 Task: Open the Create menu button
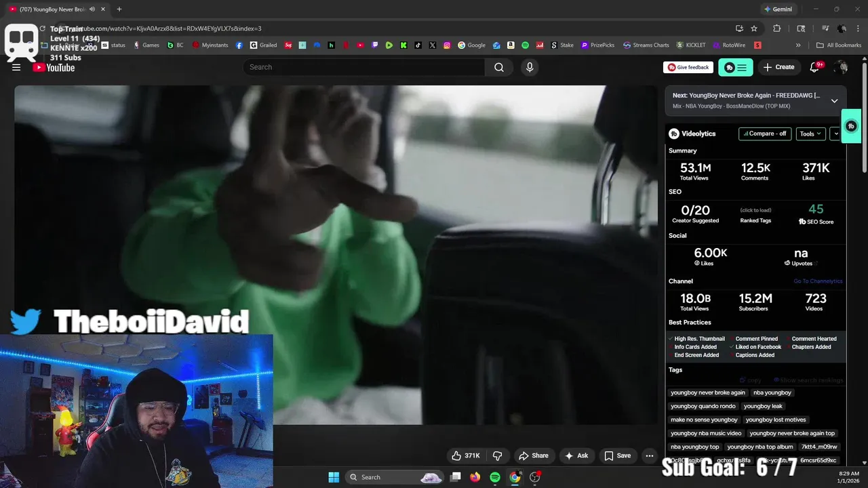(778, 67)
